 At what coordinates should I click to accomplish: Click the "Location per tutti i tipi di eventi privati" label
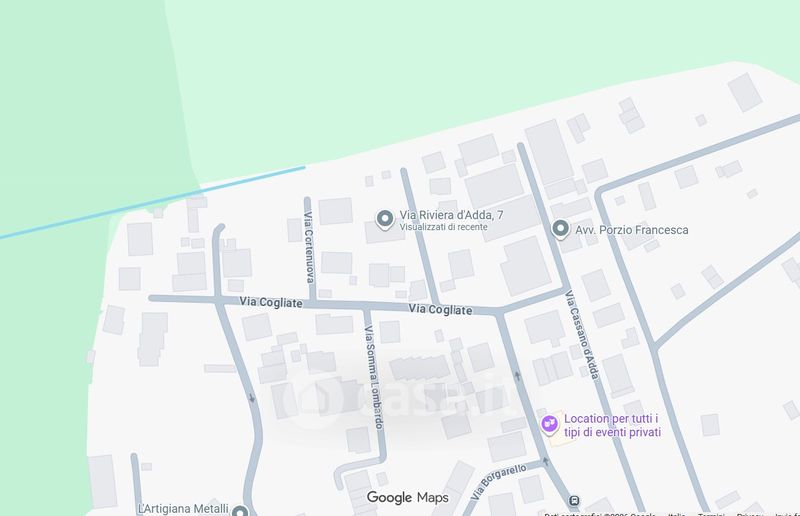612,426
